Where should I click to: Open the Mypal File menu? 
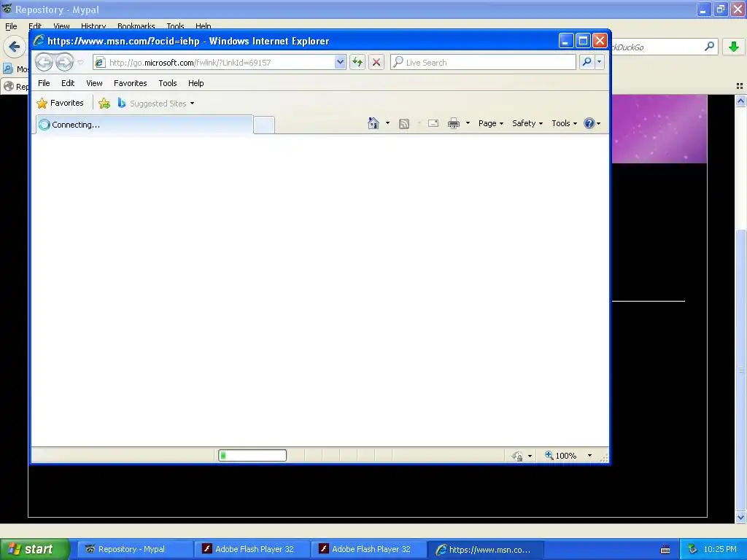11,26
